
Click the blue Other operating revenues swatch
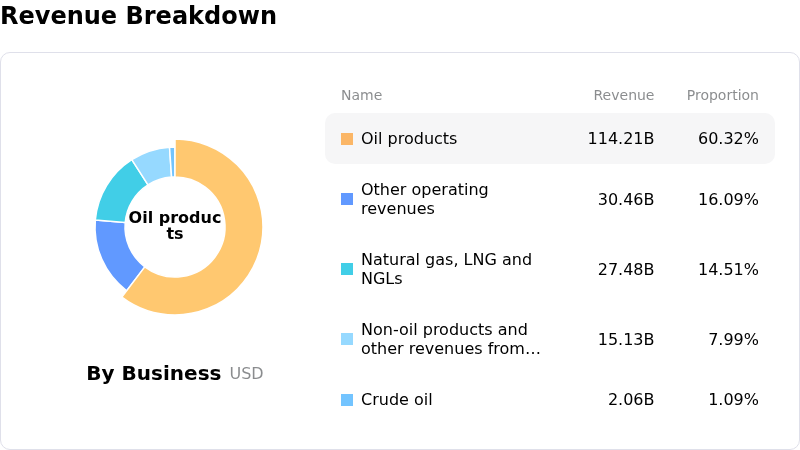[347, 199]
